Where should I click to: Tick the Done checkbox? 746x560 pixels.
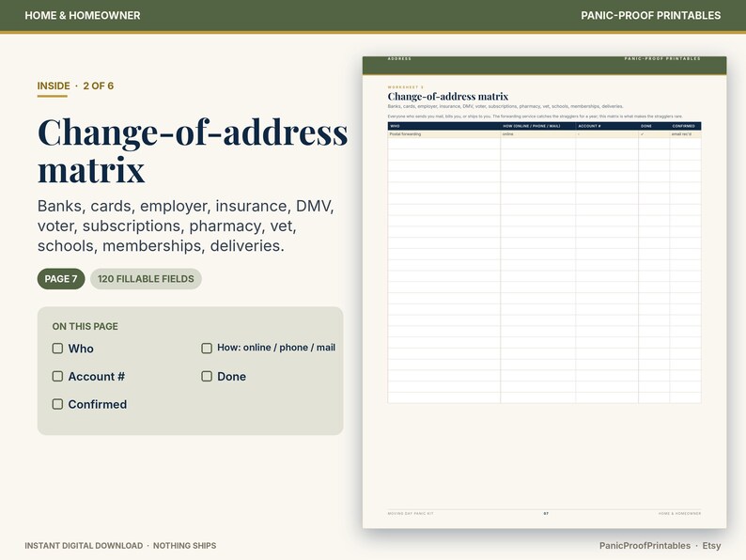207,377
